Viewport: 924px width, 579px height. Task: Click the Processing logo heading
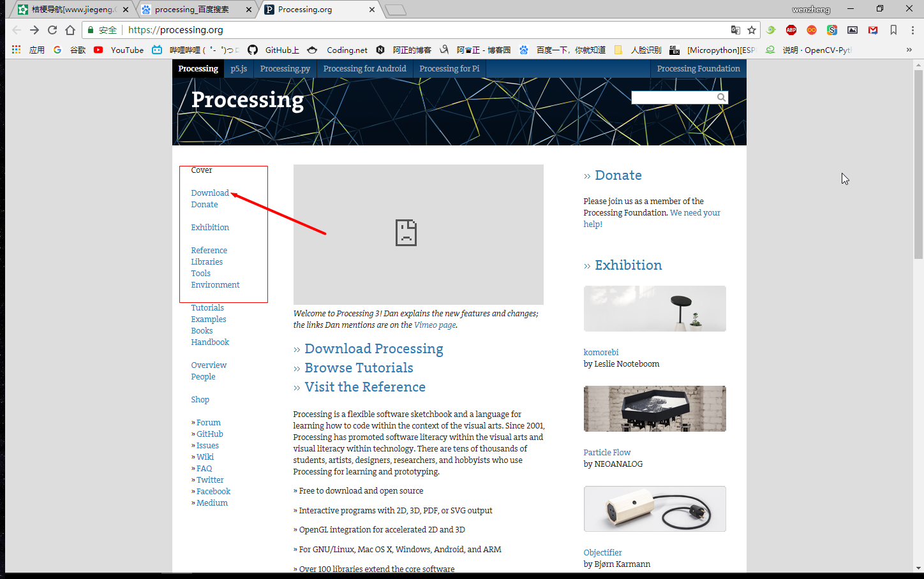pyautogui.click(x=248, y=100)
